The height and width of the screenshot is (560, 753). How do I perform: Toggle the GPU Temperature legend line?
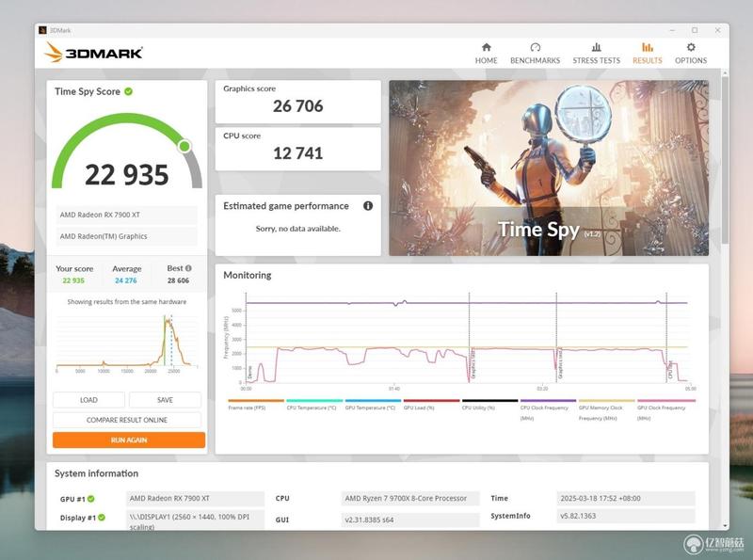[373, 405]
